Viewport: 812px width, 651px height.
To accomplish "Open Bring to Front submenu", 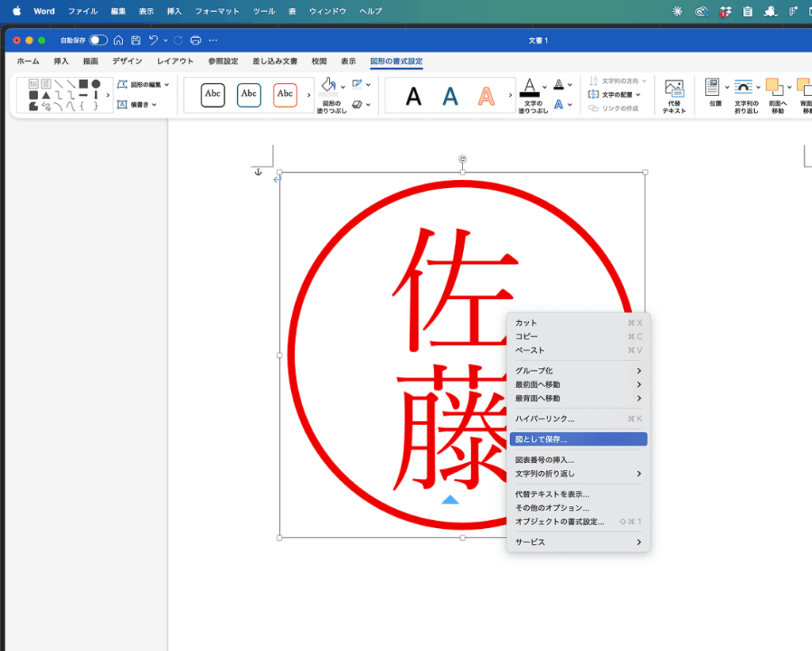I will [578, 385].
